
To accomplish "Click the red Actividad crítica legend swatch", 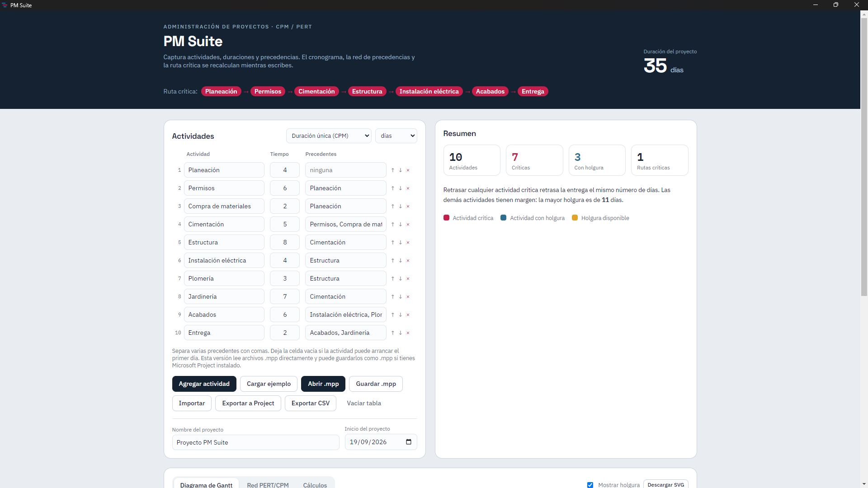I will 446,218.
